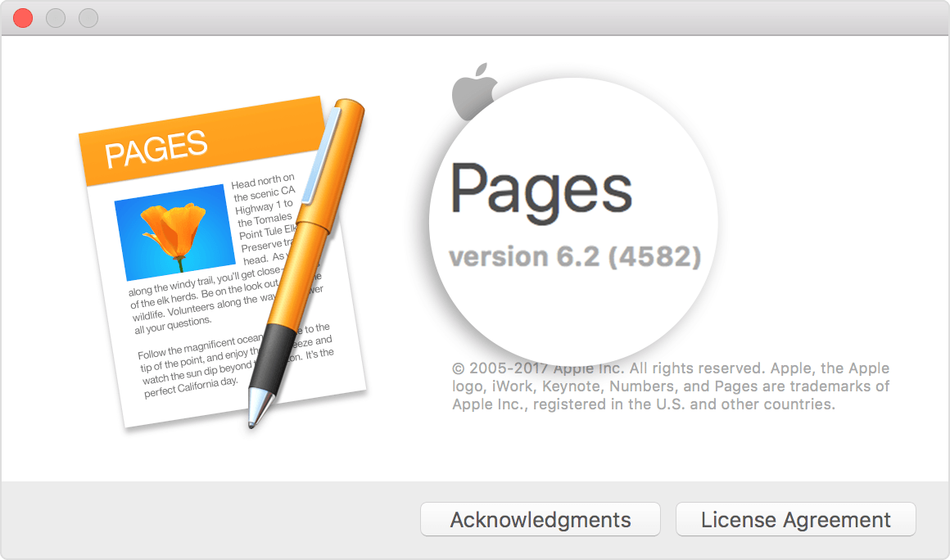Click the copyright notice text
Screen dimensions: 950x560
point(671,386)
